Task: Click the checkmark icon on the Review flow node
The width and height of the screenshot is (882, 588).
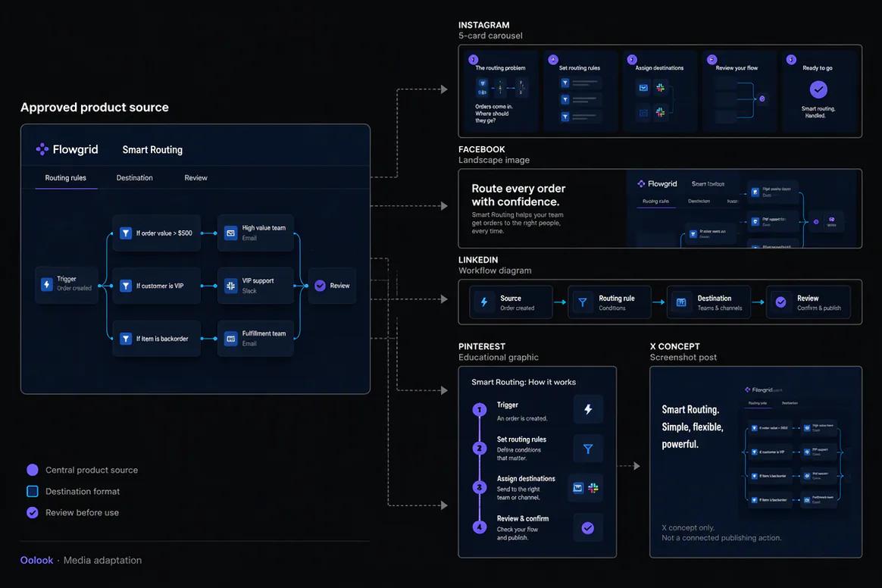Action: [x=320, y=286]
